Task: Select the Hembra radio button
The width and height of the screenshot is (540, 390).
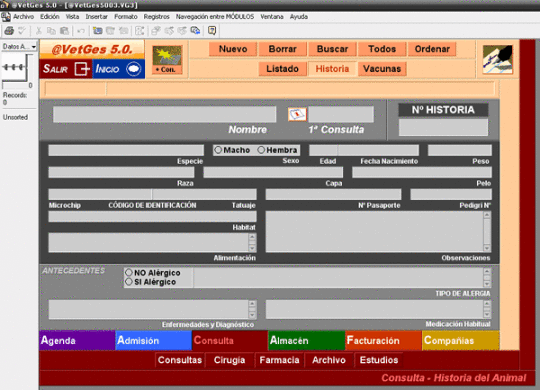Action: click(x=261, y=150)
